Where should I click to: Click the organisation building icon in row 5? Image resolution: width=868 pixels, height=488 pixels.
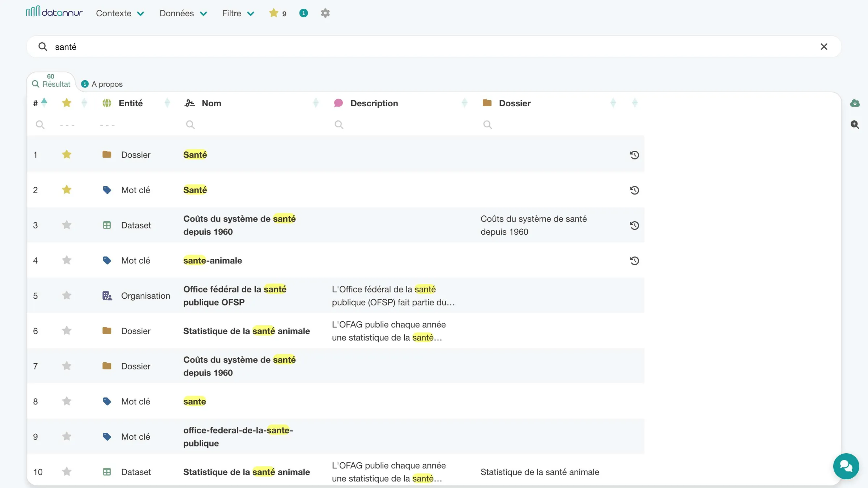coord(107,296)
